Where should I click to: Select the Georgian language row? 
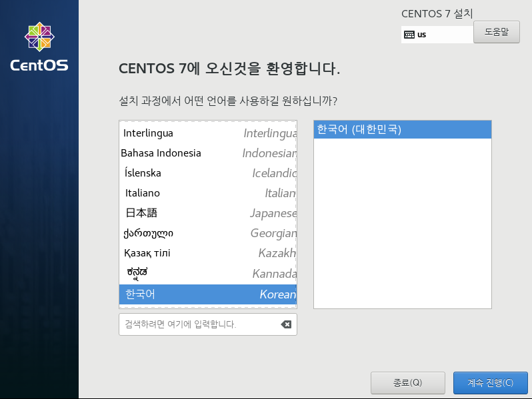pyautogui.click(x=208, y=233)
